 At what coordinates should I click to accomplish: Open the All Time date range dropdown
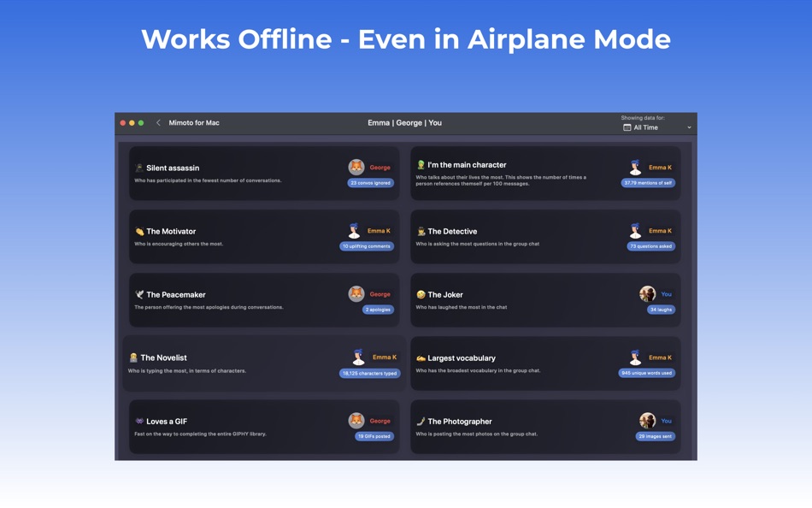click(656, 127)
